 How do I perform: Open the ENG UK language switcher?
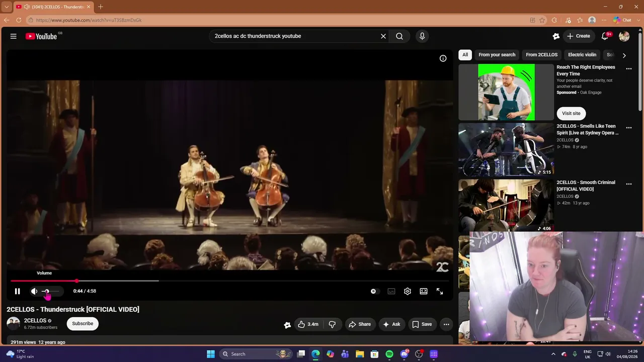[x=588, y=354]
